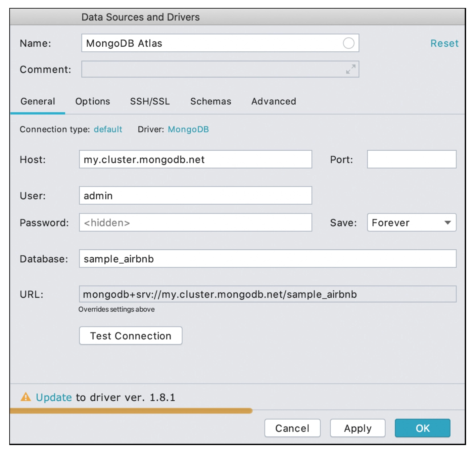476x455 pixels.
Task: Click into the Comment field
Action: pos(220,69)
